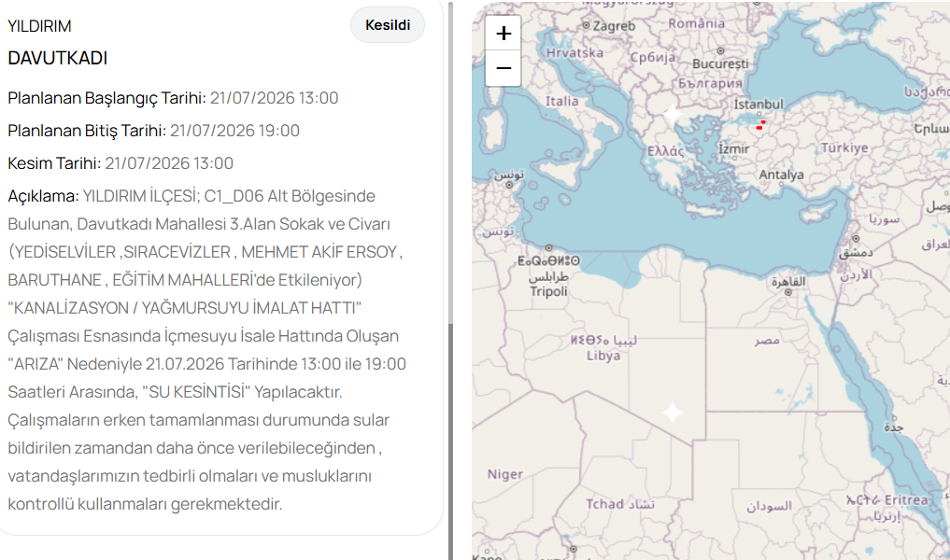
Task: Click the Antalya city label on map
Action: point(782,175)
